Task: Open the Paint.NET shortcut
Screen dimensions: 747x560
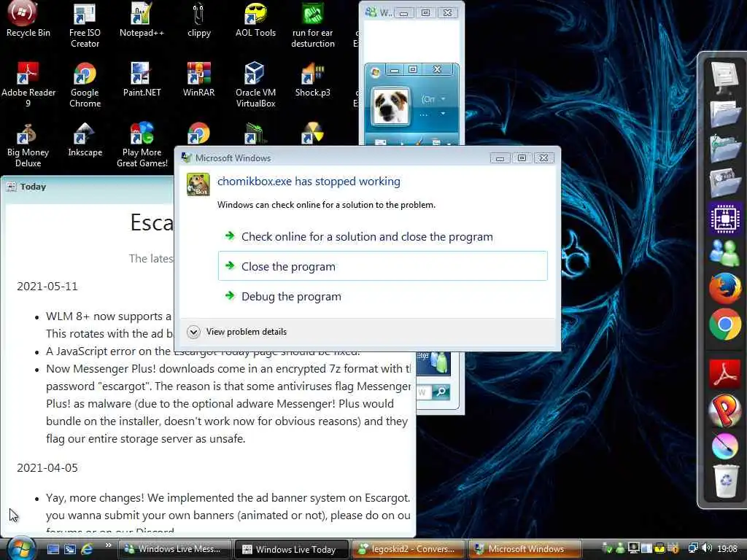Action: [142, 79]
